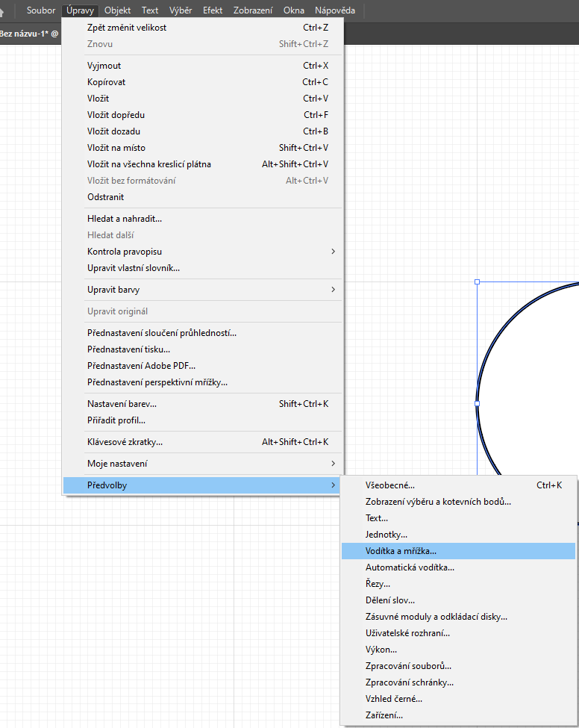Open the Objekt menu
Viewport: 579px width, 728px height.
[x=118, y=10]
